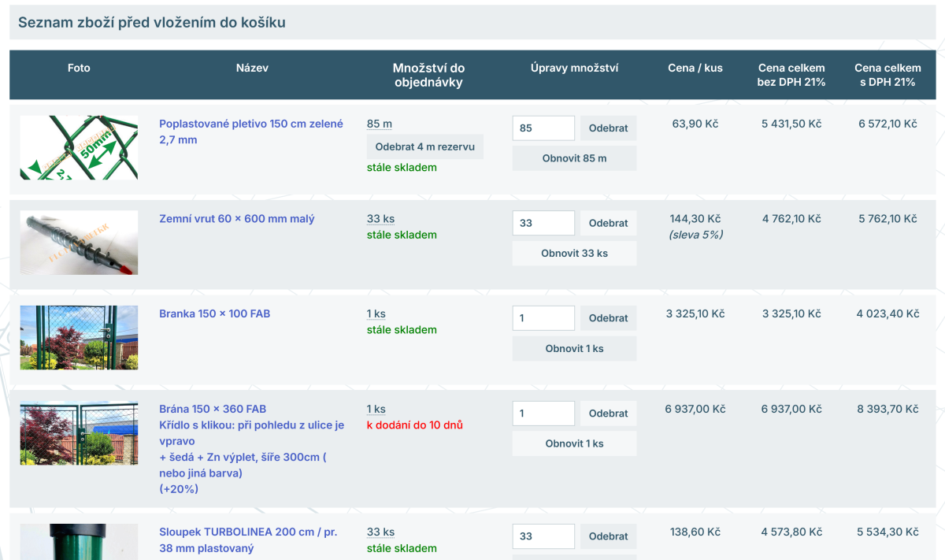Click Obnovit 85 m button
This screenshot has height=560, width=945.
point(574,158)
